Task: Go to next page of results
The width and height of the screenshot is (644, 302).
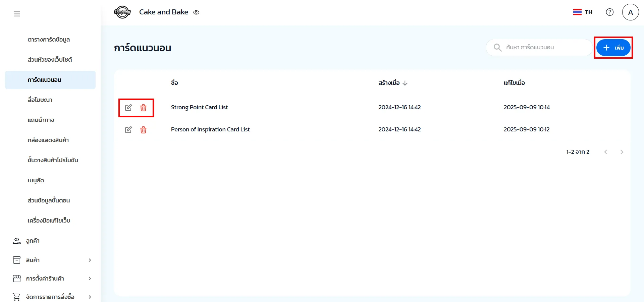Action: point(622,152)
